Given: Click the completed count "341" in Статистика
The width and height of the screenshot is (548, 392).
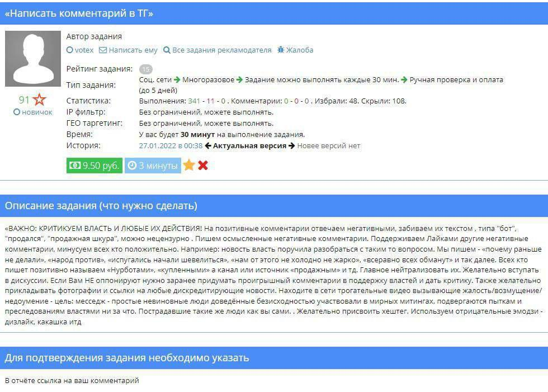Looking at the screenshot, I should 194,101.
